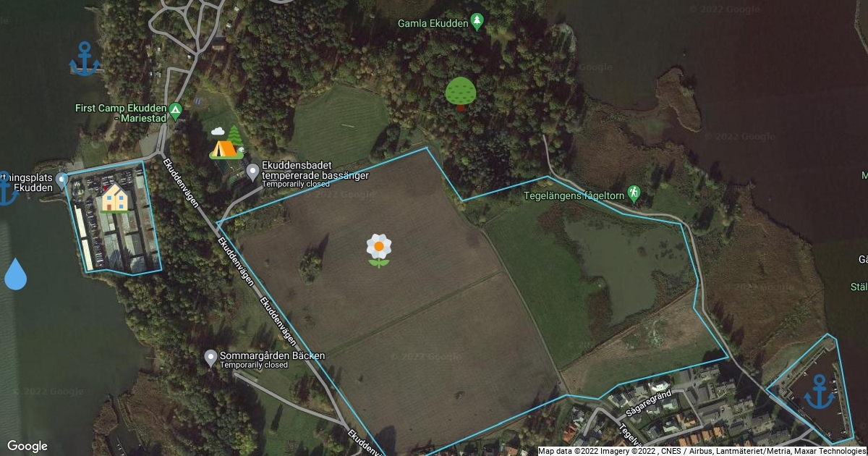Select the green tree emoji marker

point(461,93)
